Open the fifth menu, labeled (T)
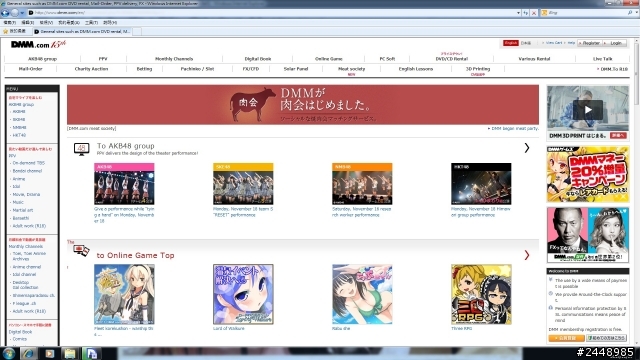This screenshot has width=640, height=360. [x=91, y=22]
